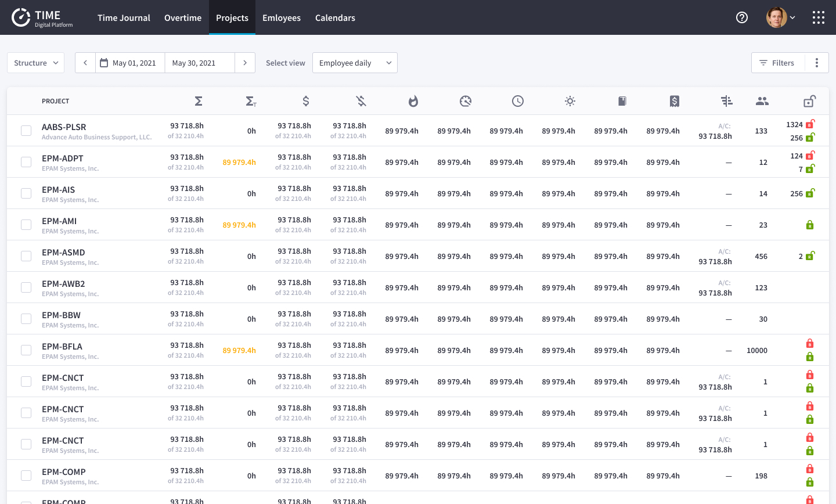
Task: Click the May 01, 2021 start date field
Action: click(130, 63)
